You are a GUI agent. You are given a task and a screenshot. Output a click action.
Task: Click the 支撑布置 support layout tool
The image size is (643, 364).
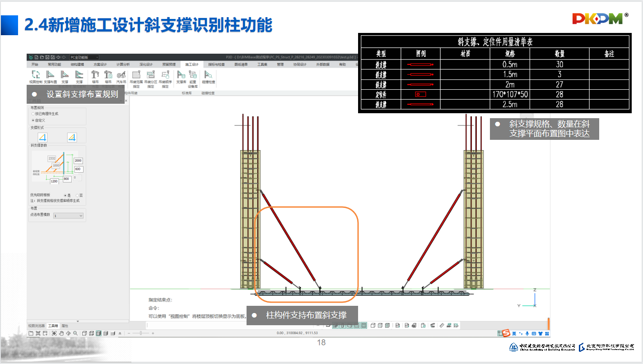[50, 77]
